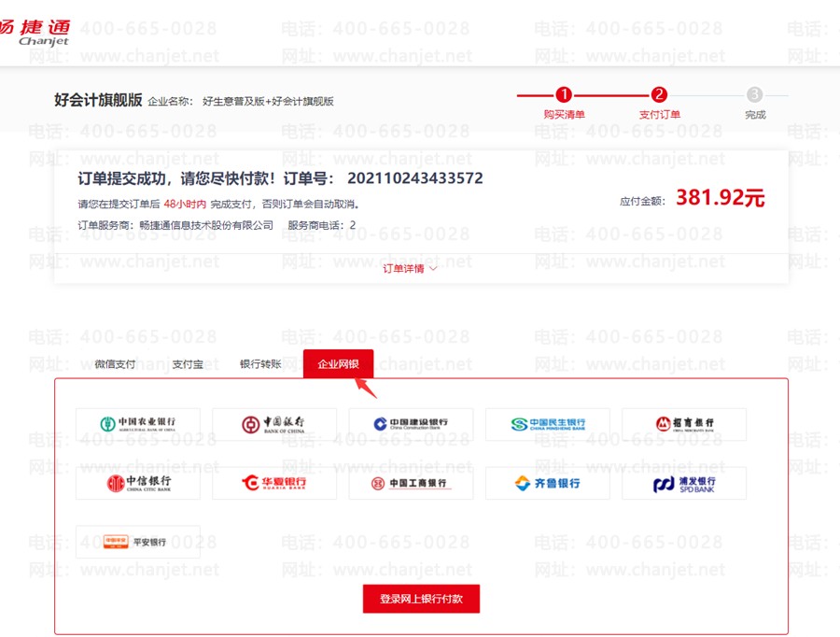Image resolution: width=840 pixels, height=637 pixels.
Task: Choose China CITIC Bank option
Action: [x=138, y=483]
